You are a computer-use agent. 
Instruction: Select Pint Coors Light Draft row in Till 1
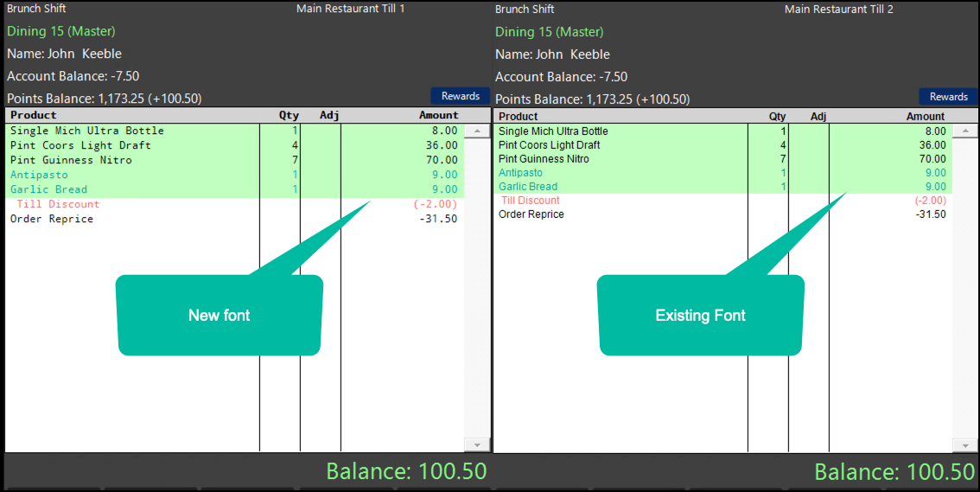click(x=234, y=145)
